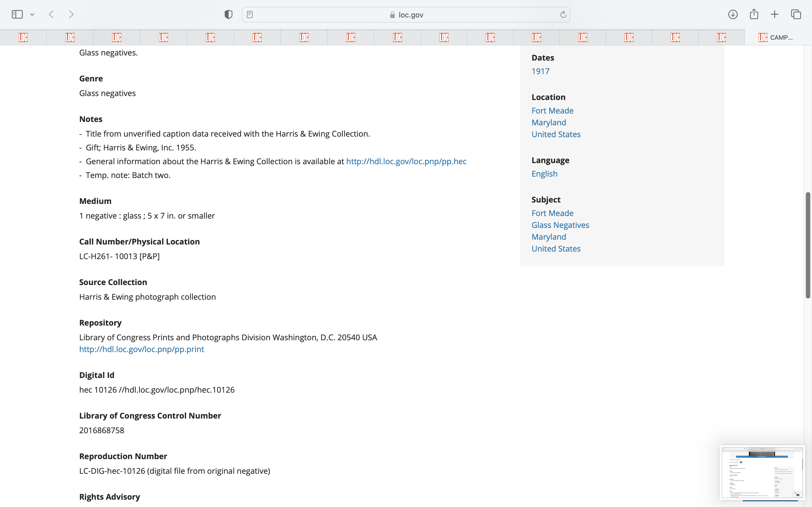Click the English language link
Viewport: 812px width, 507px height.
[544, 174]
